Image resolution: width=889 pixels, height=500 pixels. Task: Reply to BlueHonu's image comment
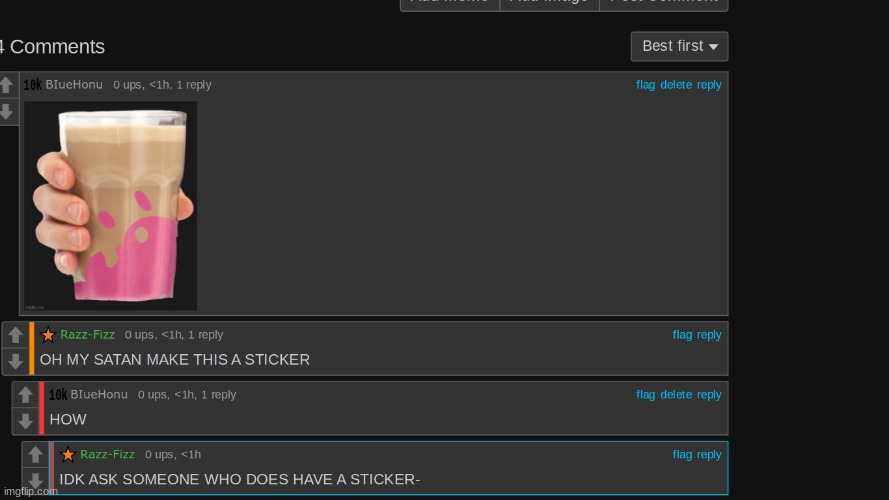click(709, 85)
